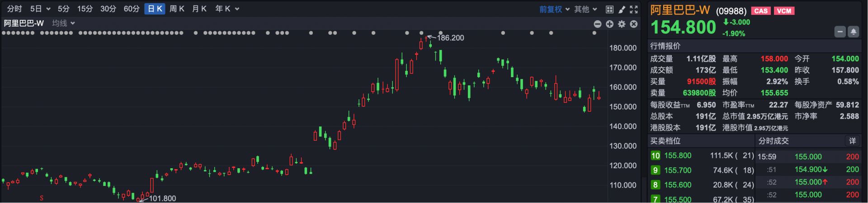Image resolution: width=868 pixels, height=203 pixels.
Task: Set a price alert with bell icon
Action: [854, 32]
